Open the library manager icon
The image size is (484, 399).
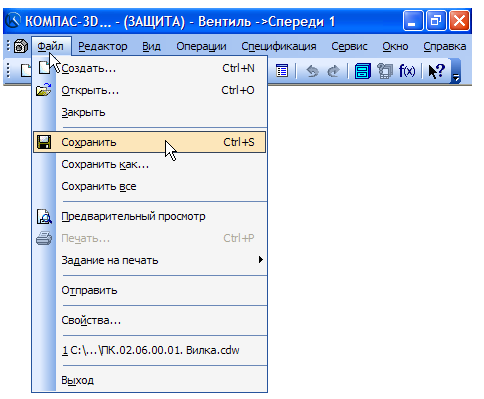pyautogui.click(x=385, y=71)
